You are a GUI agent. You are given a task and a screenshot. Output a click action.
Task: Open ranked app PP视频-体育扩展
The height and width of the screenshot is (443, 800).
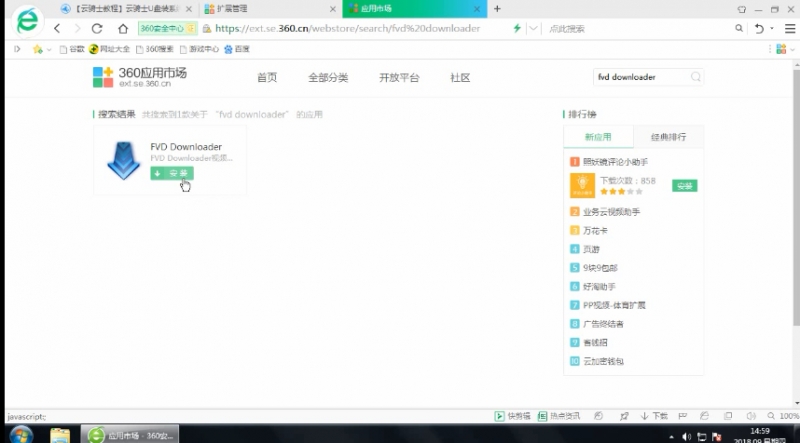(x=614, y=305)
